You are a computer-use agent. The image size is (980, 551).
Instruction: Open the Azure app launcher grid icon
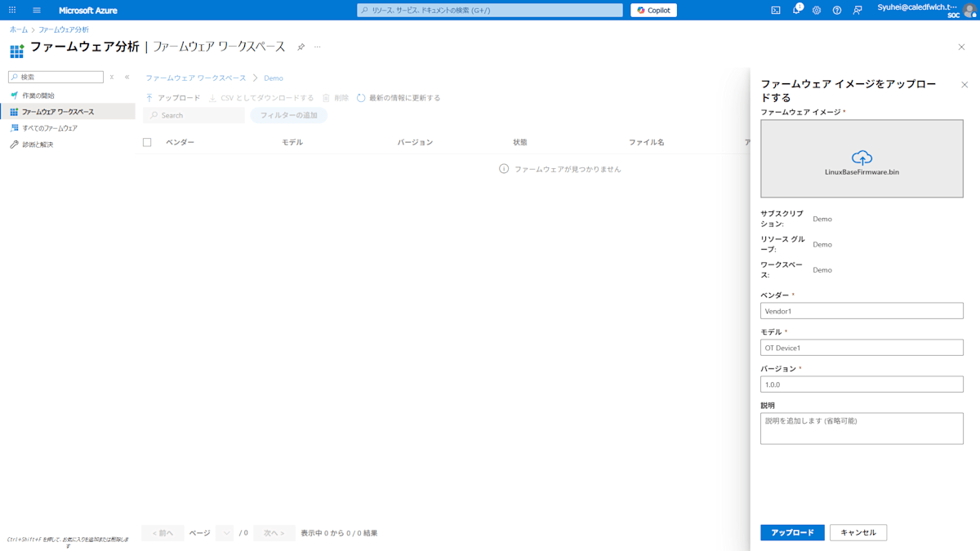12,11
